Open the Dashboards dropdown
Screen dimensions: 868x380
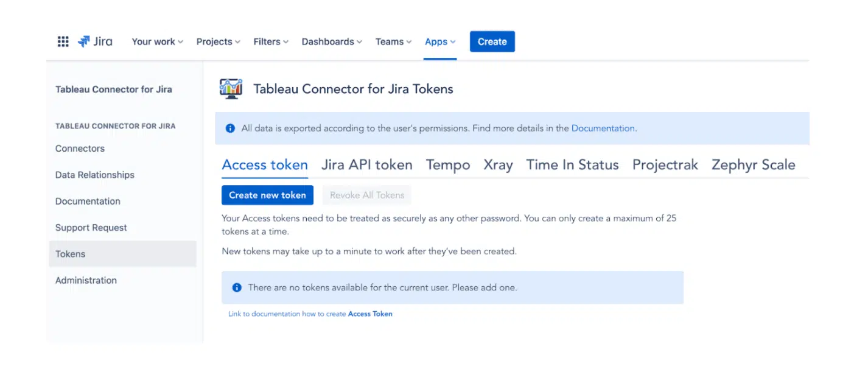pos(332,41)
